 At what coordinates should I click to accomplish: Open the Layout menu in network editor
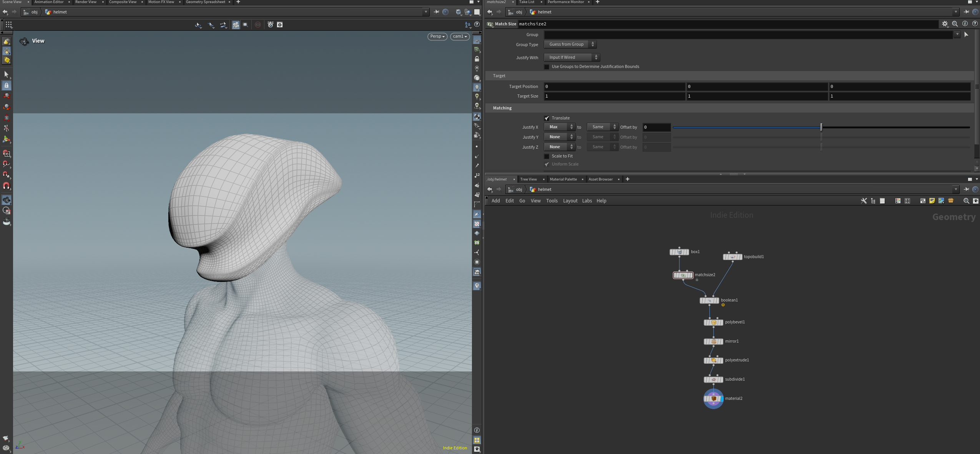[570, 201]
